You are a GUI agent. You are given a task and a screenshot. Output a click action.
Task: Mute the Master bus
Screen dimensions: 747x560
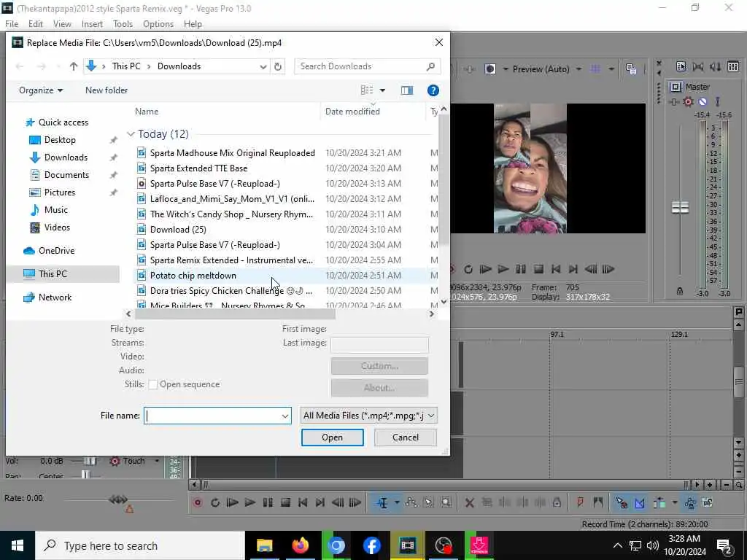point(703,101)
